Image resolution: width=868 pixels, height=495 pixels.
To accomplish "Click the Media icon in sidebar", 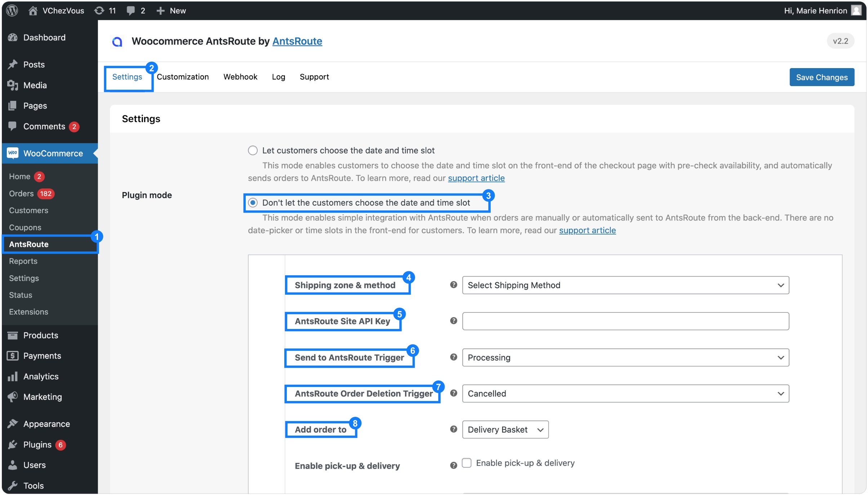I will click(13, 85).
